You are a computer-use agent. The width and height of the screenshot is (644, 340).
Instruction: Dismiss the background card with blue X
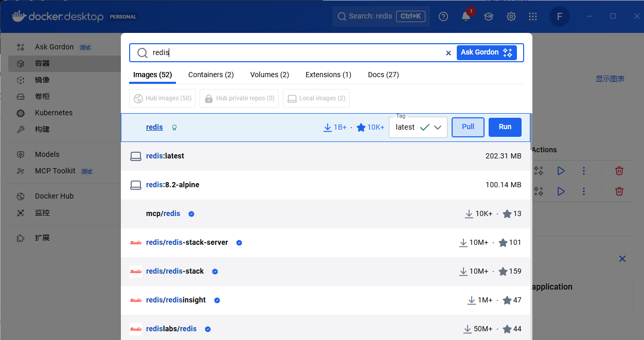coord(622,259)
